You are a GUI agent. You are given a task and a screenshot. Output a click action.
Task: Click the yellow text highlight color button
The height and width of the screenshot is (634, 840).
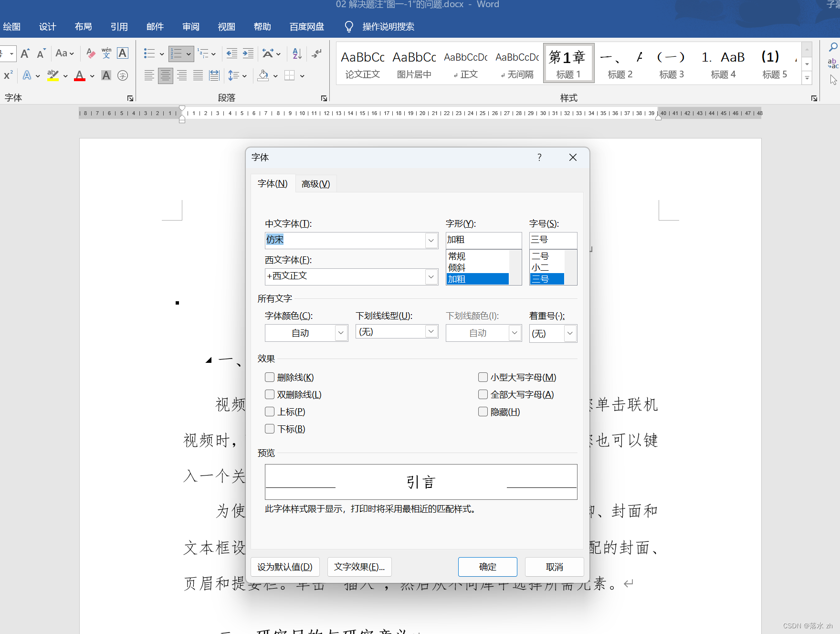53,75
